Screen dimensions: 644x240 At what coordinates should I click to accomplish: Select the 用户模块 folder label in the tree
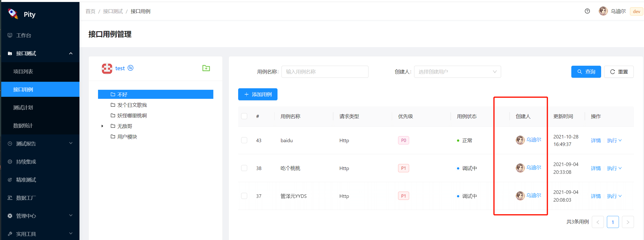tap(127, 137)
